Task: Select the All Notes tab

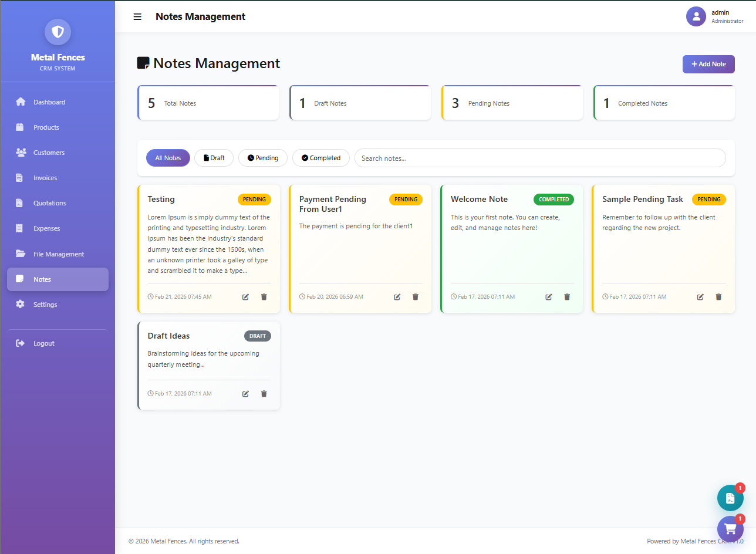Action: (x=168, y=158)
